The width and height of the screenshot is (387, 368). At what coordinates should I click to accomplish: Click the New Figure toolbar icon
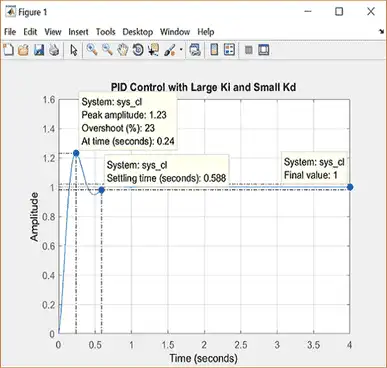pyautogui.click(x=8, y=50)
